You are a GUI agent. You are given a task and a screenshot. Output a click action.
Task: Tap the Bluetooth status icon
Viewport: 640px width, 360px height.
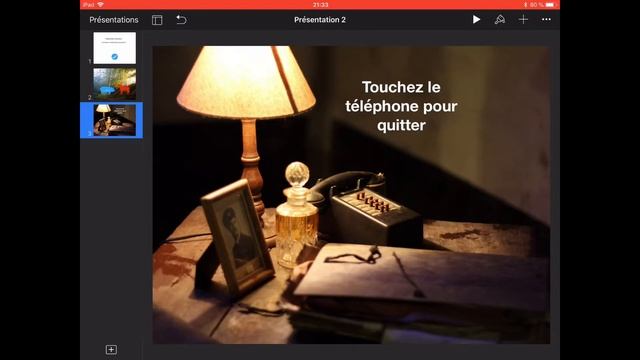pos(525,4)
